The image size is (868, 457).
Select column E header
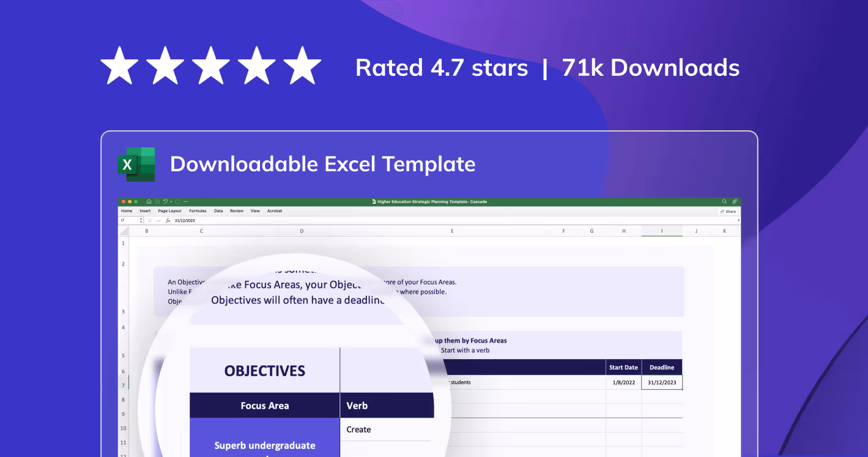[x=452, y=231]
